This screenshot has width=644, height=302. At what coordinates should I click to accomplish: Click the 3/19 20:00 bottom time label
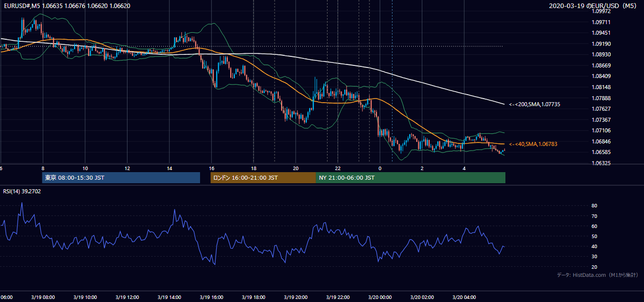pyautogui.click(x=296, y=297)
